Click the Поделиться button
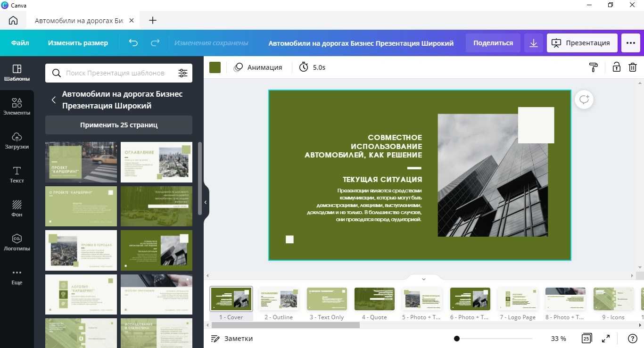The width and height of the screenshot is (644, 348). [x=493, y=43]
